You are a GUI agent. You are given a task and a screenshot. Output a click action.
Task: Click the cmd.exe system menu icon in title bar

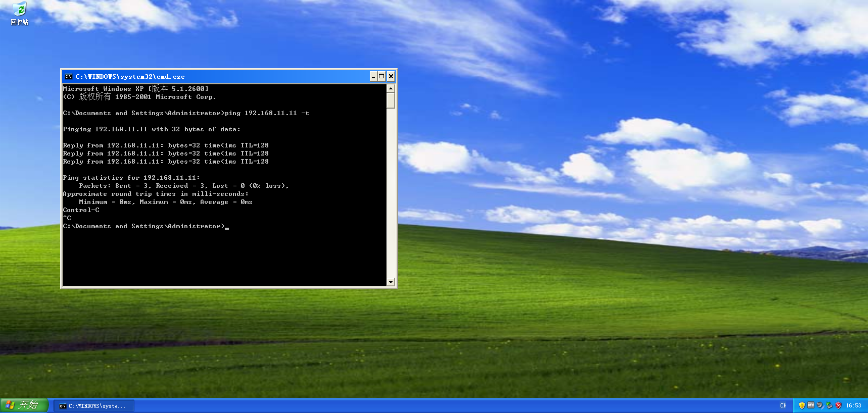click(x=68, y=77)
